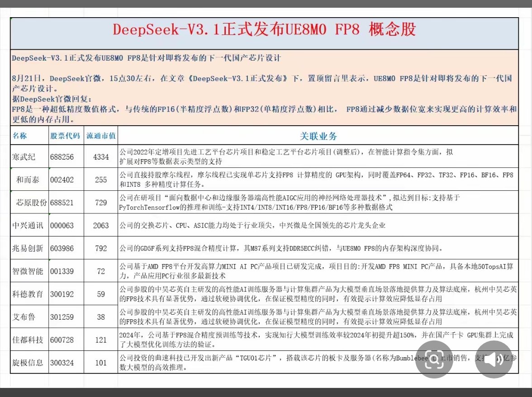Click 中兴通讯 description about 交换芯片
This screenshot has width=532, height=397.
[252, 226]
